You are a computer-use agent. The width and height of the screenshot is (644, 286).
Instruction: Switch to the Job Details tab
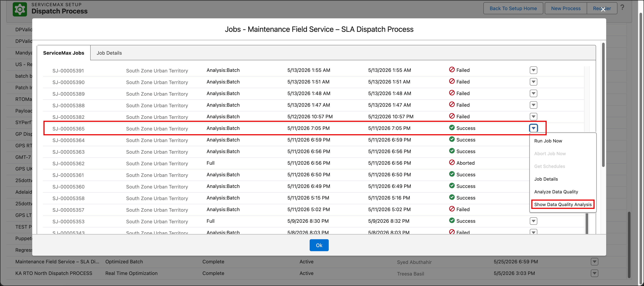pos(109,53)
